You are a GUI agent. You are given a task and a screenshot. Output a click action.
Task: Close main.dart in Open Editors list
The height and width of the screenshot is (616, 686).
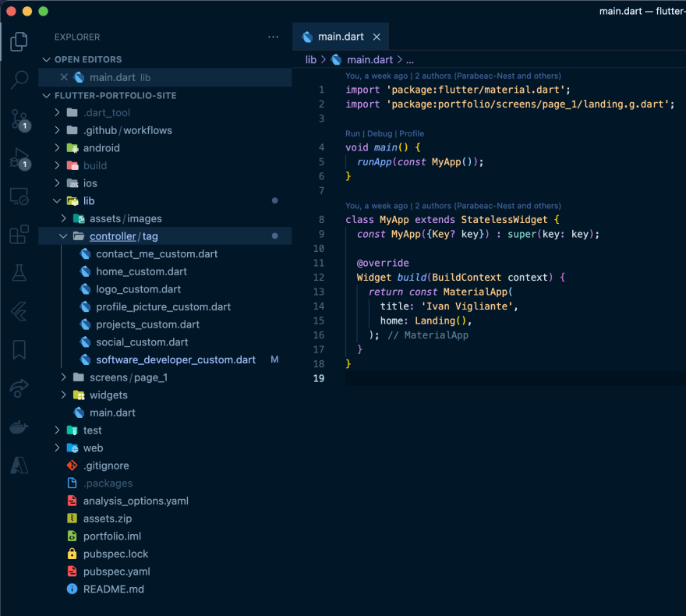tap(64, 77)
